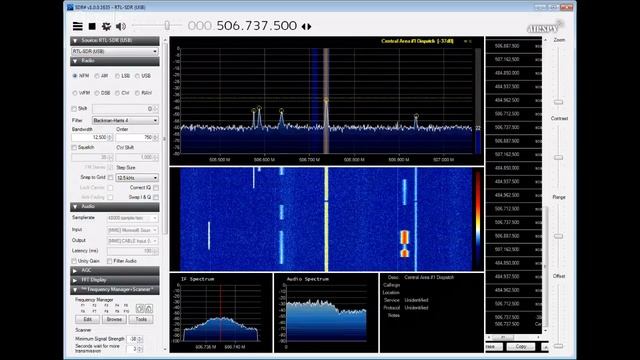Click the audio volume slider handle
640x360 pixels.
167,26
